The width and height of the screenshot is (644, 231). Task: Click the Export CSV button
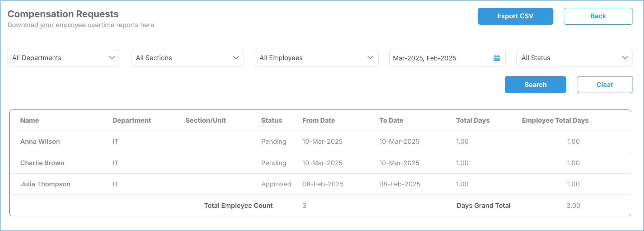coord(515,16)
